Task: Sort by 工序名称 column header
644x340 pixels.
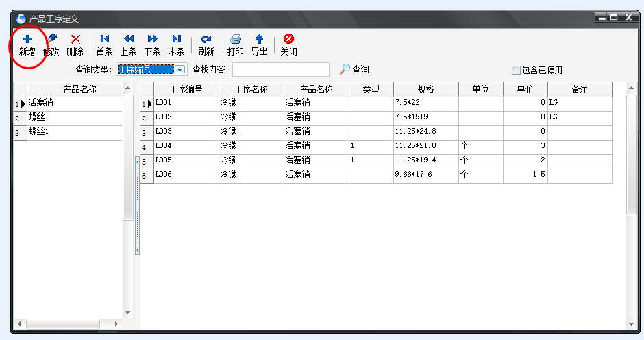Action: [251, 89]
